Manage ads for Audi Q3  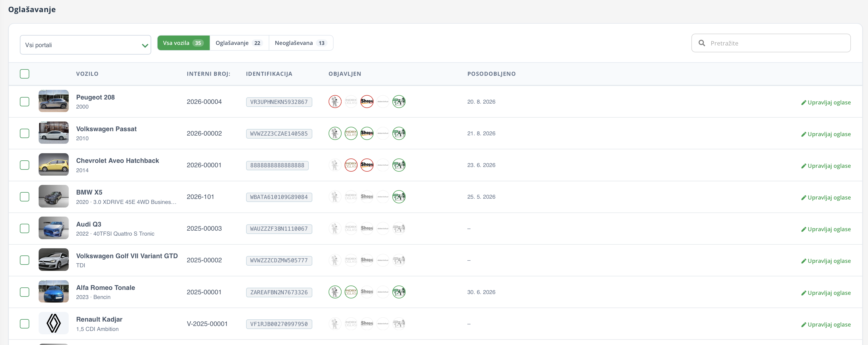[x=826, y=229]
